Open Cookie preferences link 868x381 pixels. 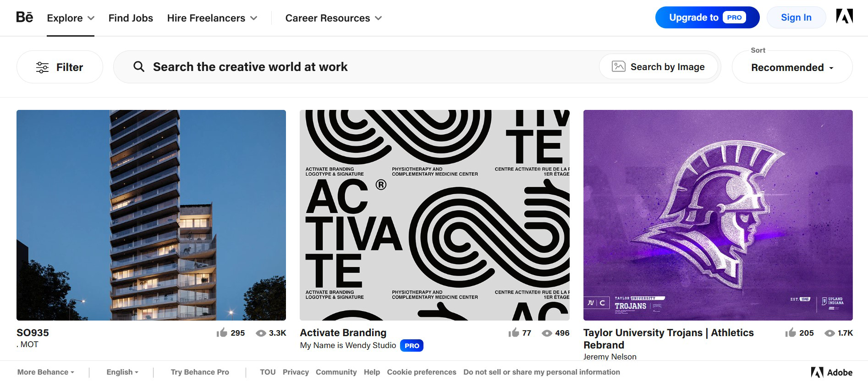click(x=422, y=372)
